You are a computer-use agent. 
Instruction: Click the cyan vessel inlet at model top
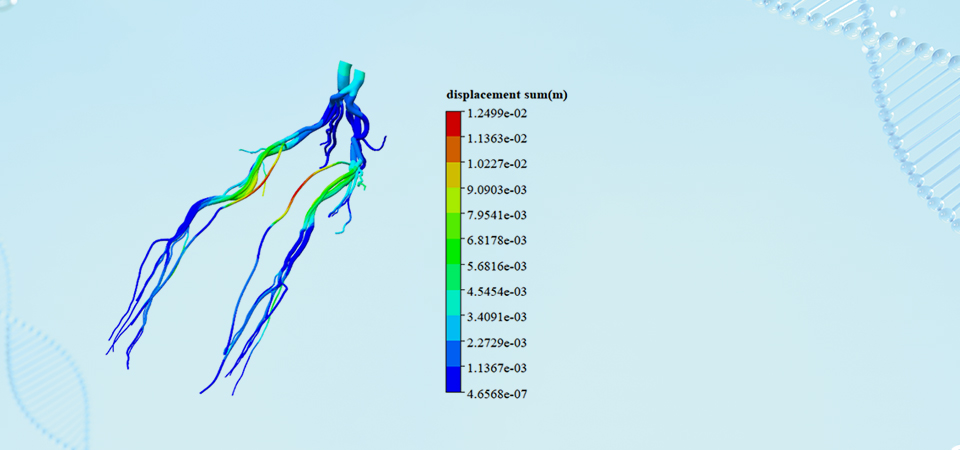pos(345,73)
